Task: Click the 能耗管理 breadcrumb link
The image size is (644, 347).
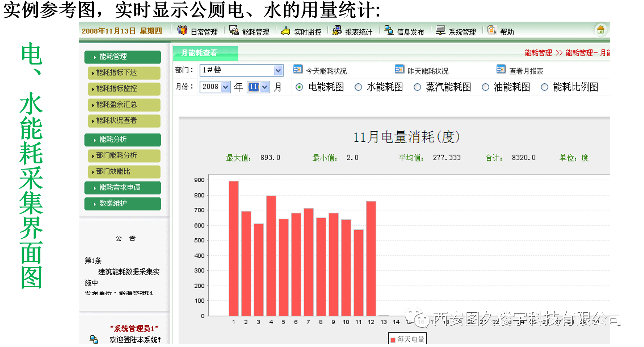Action: pyautogui.click(x=538, y=53)
